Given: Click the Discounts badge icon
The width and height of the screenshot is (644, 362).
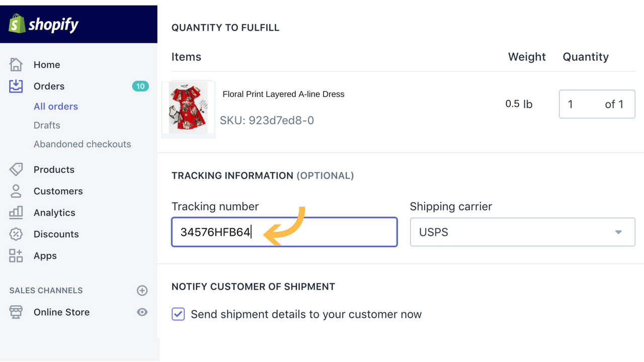Looking at the screenshot, I should click(15, 234).
